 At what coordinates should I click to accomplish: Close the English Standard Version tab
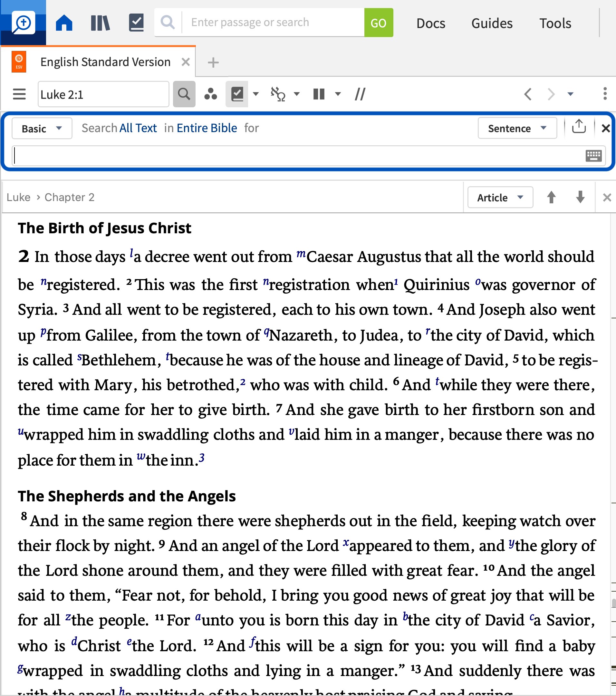(186, 62)
